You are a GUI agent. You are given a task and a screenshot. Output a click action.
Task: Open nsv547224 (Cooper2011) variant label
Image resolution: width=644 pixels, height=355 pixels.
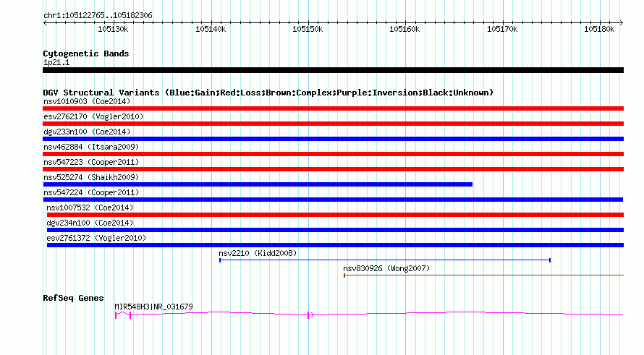(x=91, y=192)
